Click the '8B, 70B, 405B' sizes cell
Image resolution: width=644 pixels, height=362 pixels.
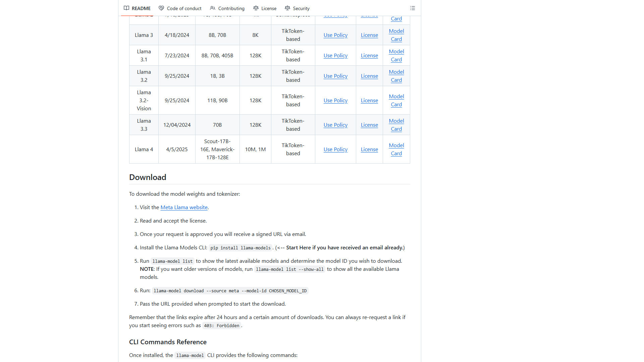(x=217, y=55)
